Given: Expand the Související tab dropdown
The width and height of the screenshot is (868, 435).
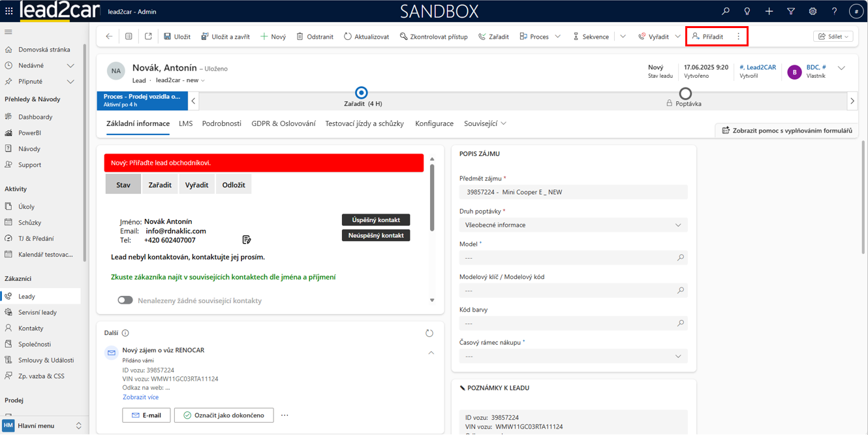Looking at the screenshot, I should [485, 123].
